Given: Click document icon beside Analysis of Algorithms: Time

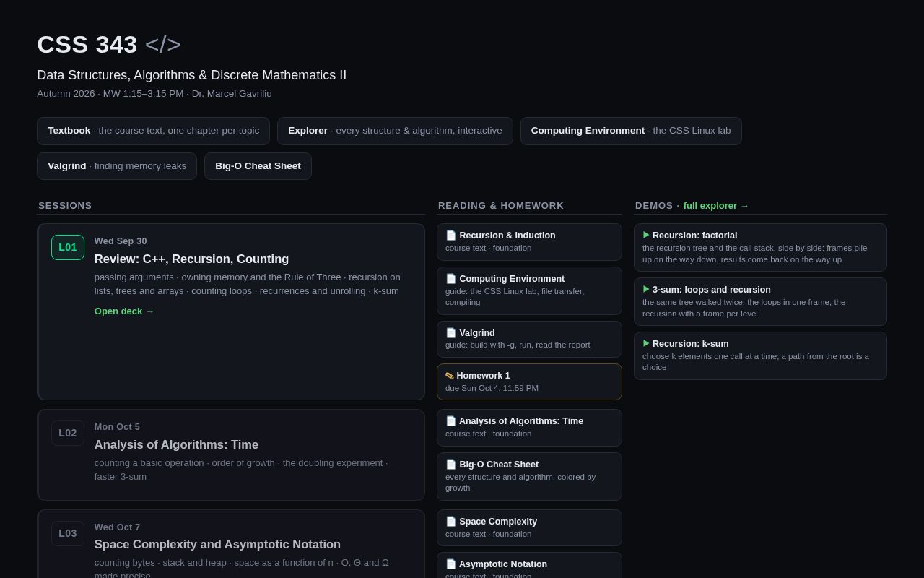Looking at the screenshot, I should pos(450,421).
